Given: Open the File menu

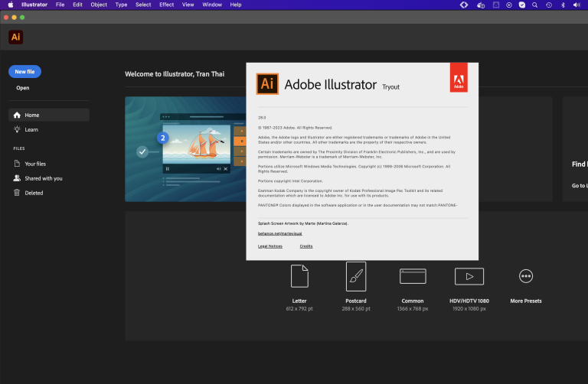Looking at the screenshot, I should pos(60,5).
